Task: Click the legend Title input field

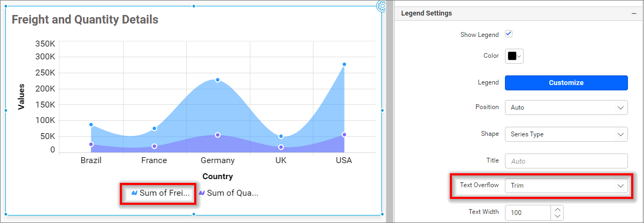Action: 566,160
